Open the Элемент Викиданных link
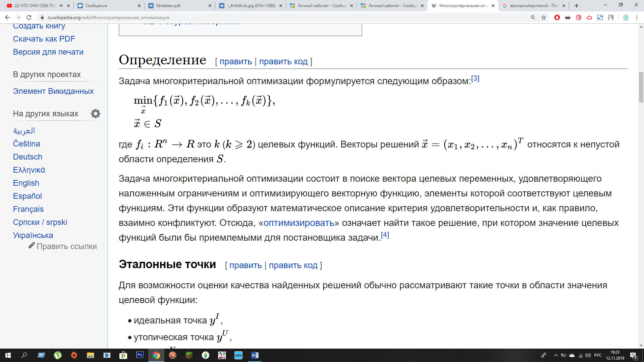Image resolution: width=644 pixels, height=362 pixels. tap(53, 91)
